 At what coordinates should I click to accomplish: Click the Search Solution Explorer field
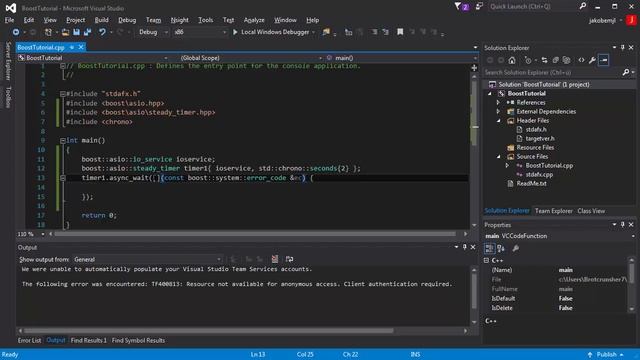552,72
